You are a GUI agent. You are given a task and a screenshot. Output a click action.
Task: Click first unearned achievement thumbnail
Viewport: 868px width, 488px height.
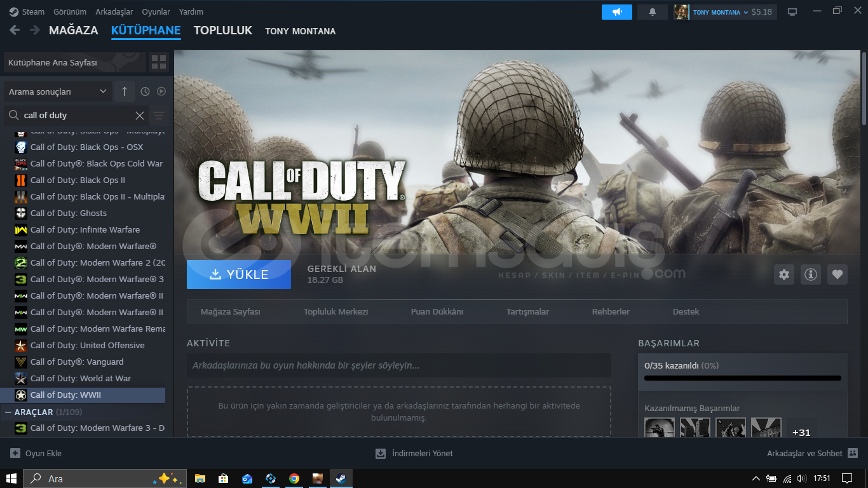[x=660, y=428]
